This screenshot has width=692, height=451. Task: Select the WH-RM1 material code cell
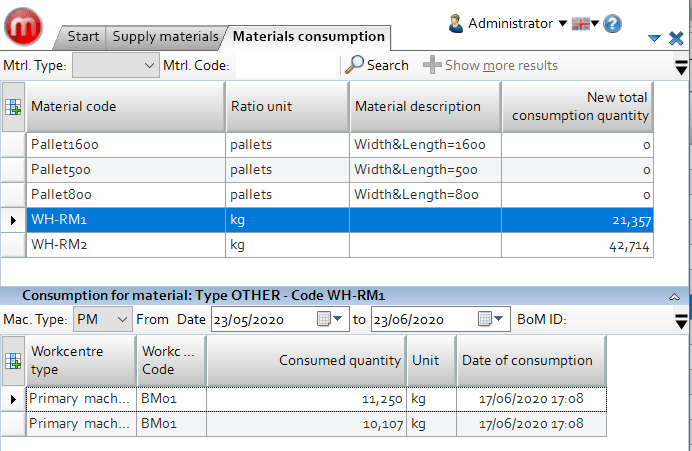[126, 220]
